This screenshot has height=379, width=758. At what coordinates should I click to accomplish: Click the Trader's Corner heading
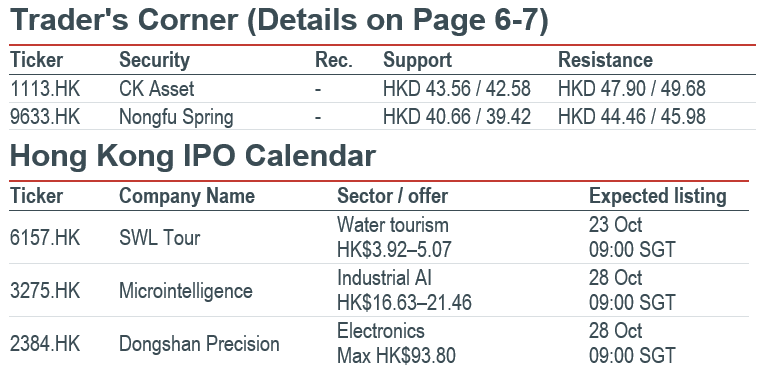pos(279,20)
